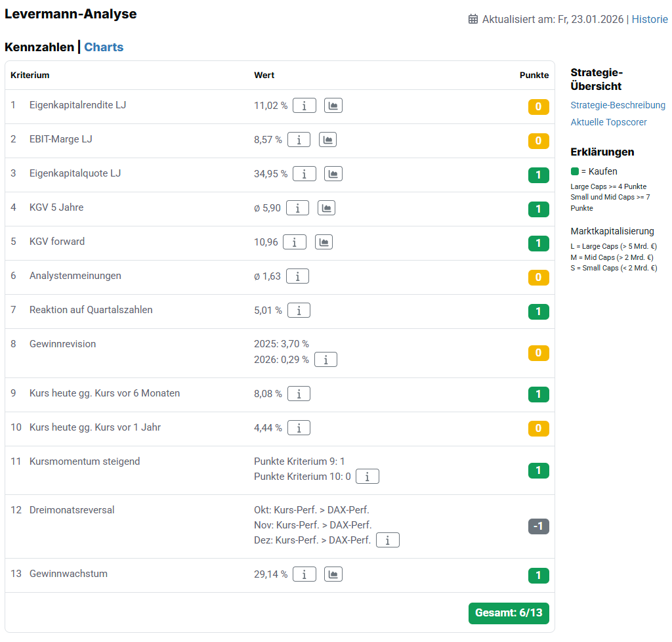This screenshot has height=642, width=672.
Task: Click the Gesamt: 6/13 score badge
Action: (509, 613)
